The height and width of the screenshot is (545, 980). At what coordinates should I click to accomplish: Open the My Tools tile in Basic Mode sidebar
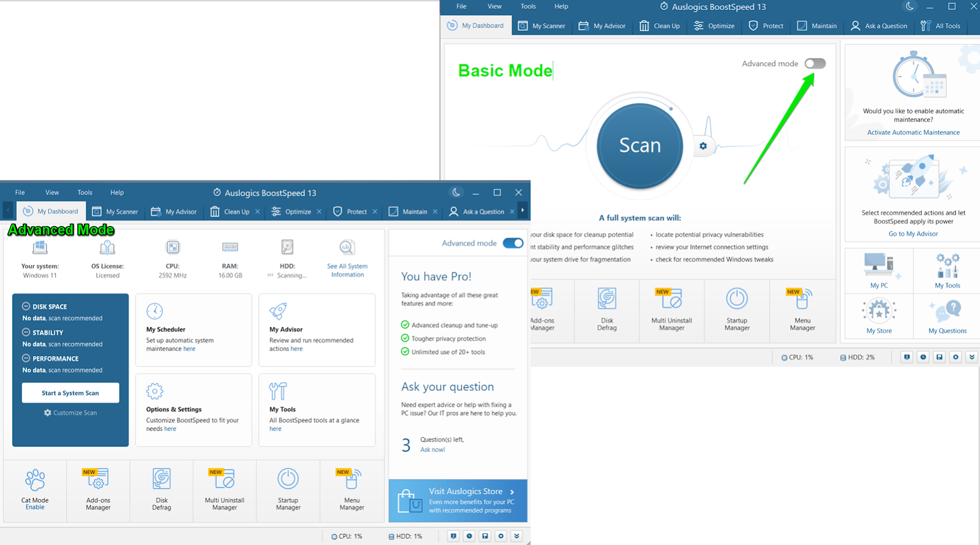click(x=947, y=270)
